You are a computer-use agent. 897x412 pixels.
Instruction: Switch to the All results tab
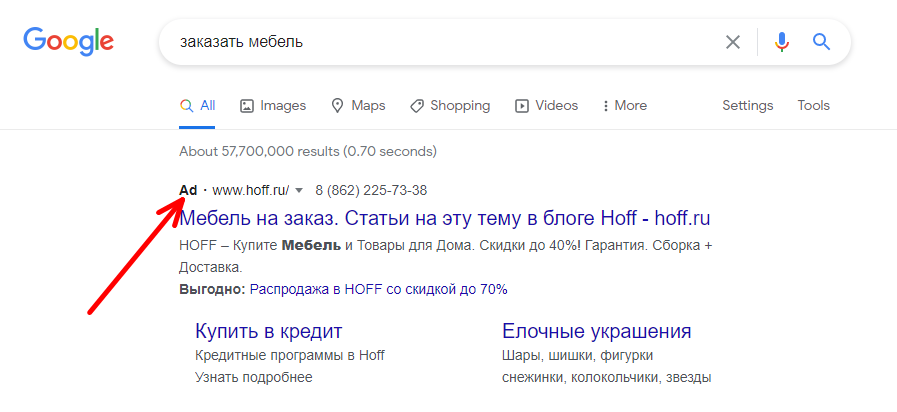pyautogui.click(x=197, y=106)
